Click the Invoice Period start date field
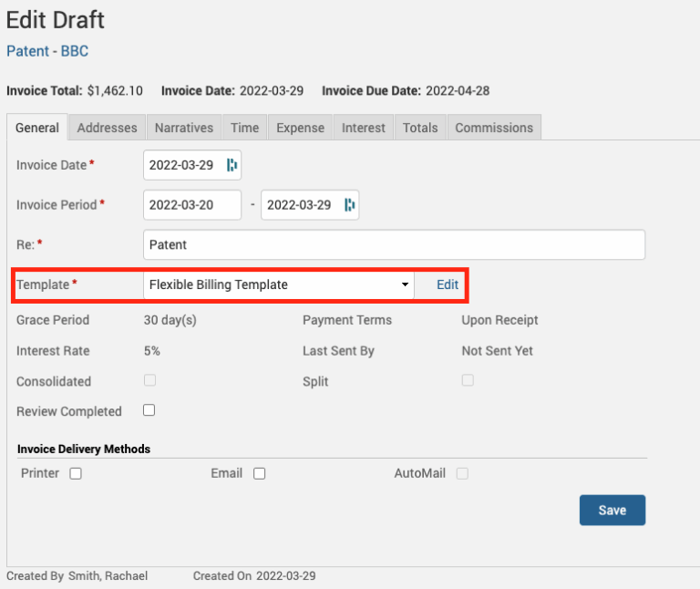Screen dimensions: 700x589 pos(191,205)
